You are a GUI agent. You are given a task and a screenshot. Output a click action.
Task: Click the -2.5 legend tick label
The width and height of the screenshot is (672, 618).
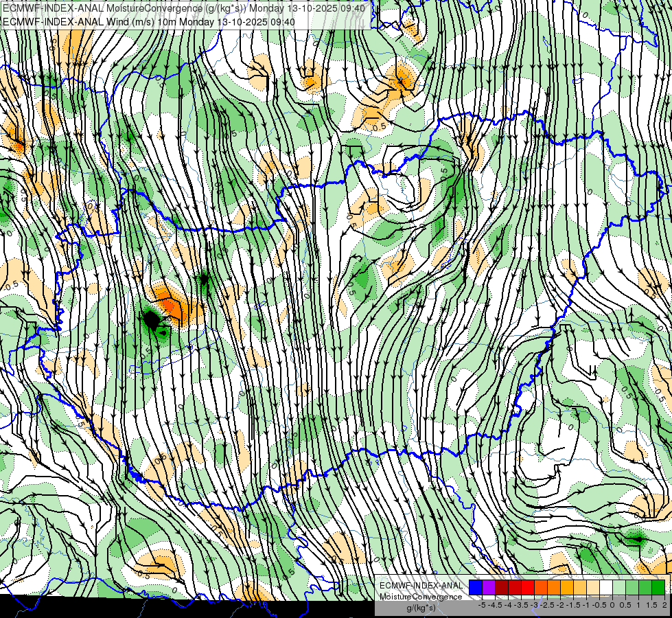tap(547, 605)
